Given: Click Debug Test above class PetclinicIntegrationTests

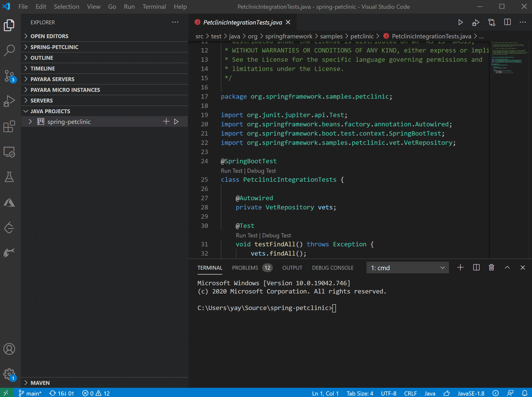Looking at the screenshot, I should click(x=261, y=171).
